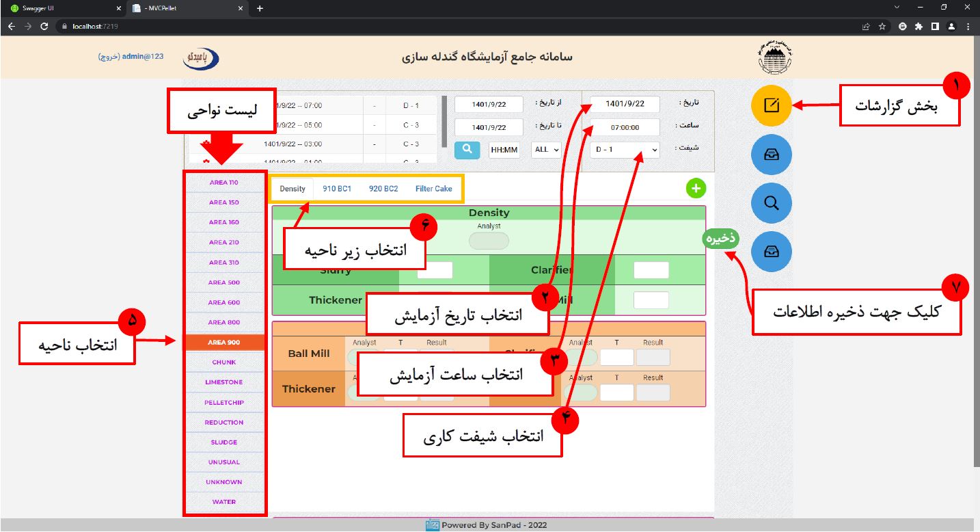This screenshot has width=980, height=532.
Task: Select AREA 310 in the area list
Action: (x=223, y=263)
